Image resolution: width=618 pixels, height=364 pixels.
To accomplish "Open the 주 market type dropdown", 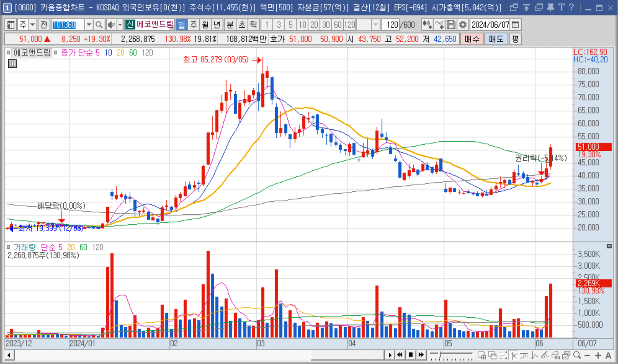I will coord(32,25).
